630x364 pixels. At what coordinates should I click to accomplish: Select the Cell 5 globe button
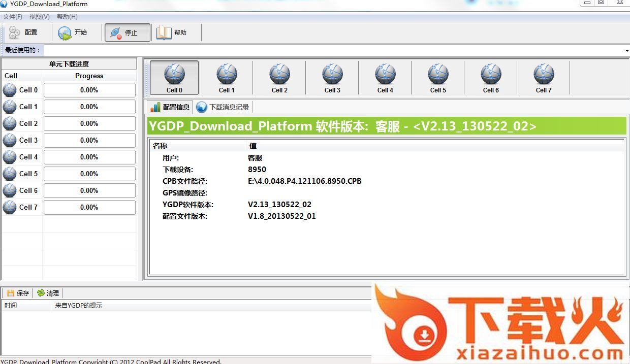(438, 78)
